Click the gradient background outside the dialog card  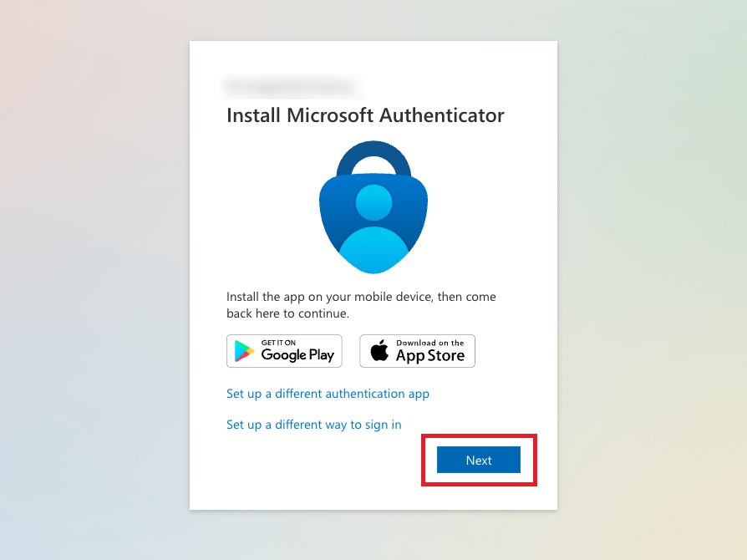(x=95, y=286)
